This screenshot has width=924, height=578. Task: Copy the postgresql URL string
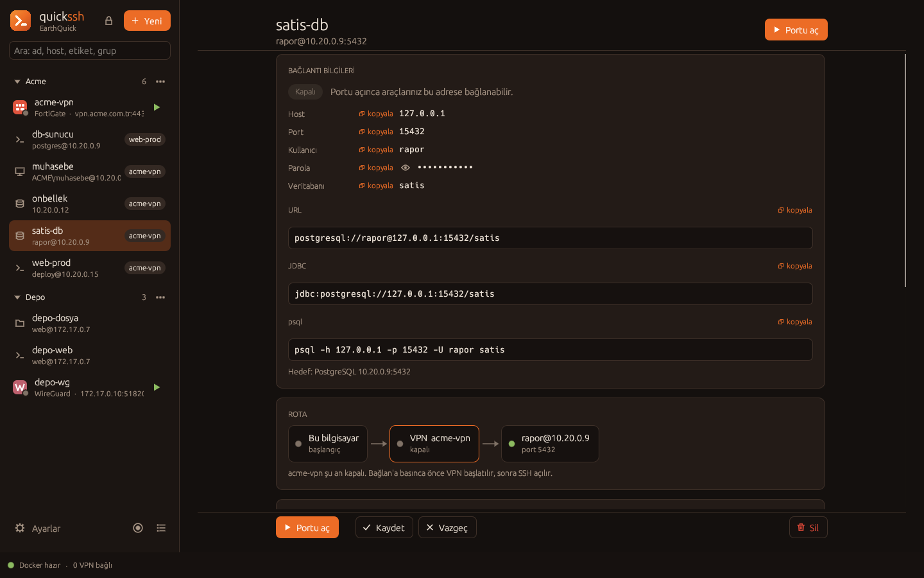795,210
